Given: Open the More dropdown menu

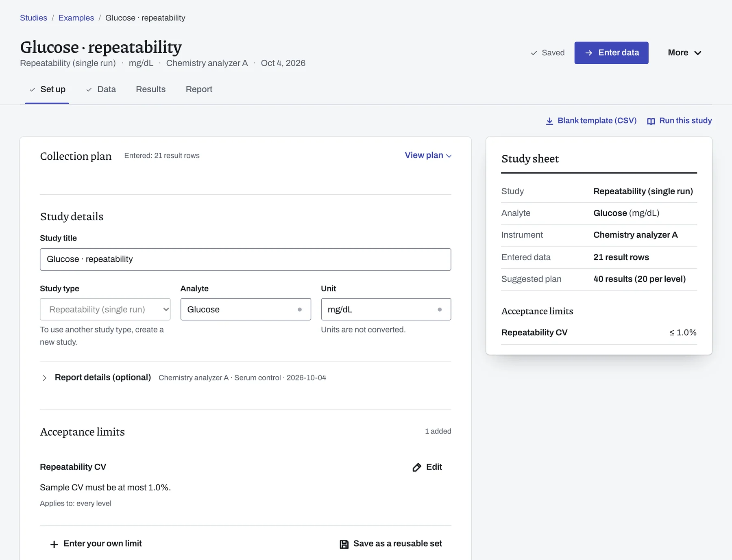Looking at the screenshot, I should (x=684, y=53).
